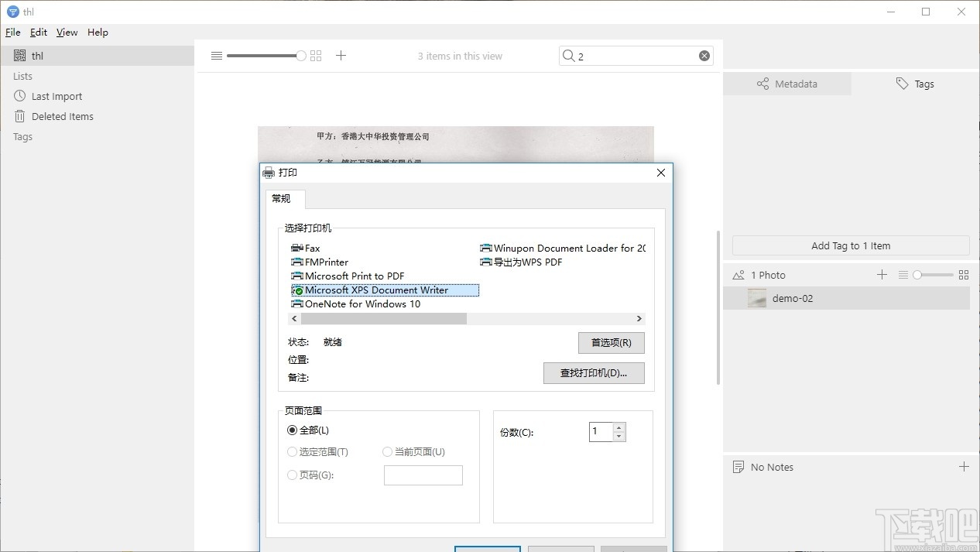Select the grid layout icon in the photo panel

pyautogui.click(x=963, y=274)
